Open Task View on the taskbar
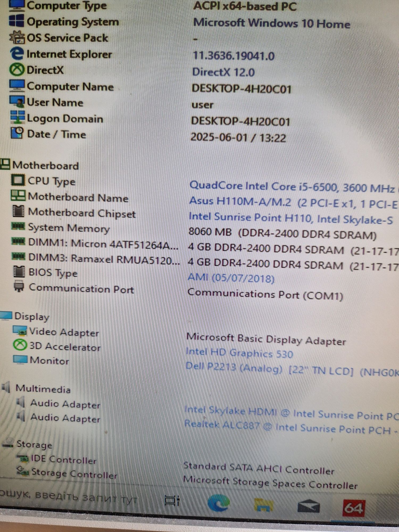 coord(172,500)
